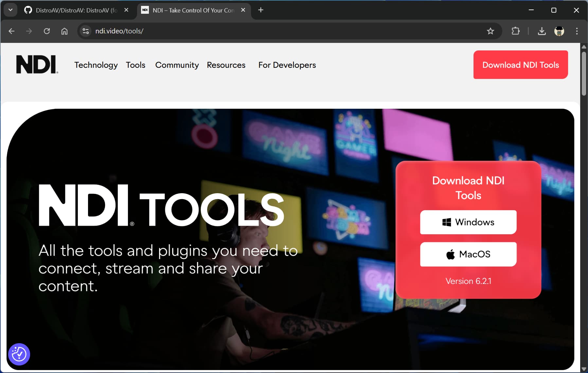Click the page vertical scrollbar thumb
588x373 pixels.
(x=584, y=74)
